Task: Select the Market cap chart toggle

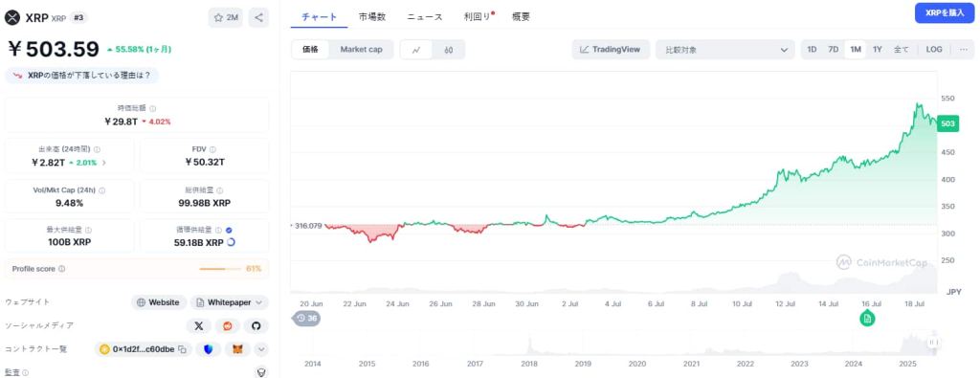Action: [x=361, y=50]
